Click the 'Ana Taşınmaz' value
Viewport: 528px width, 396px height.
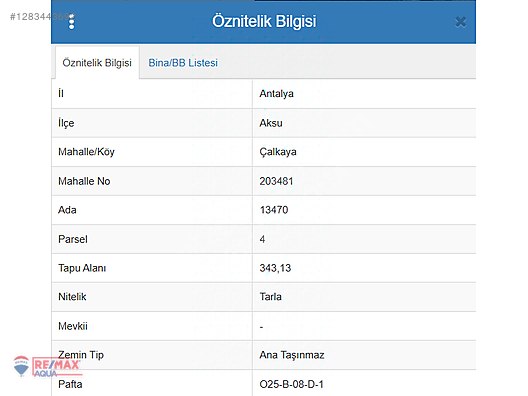click(292, 355)
